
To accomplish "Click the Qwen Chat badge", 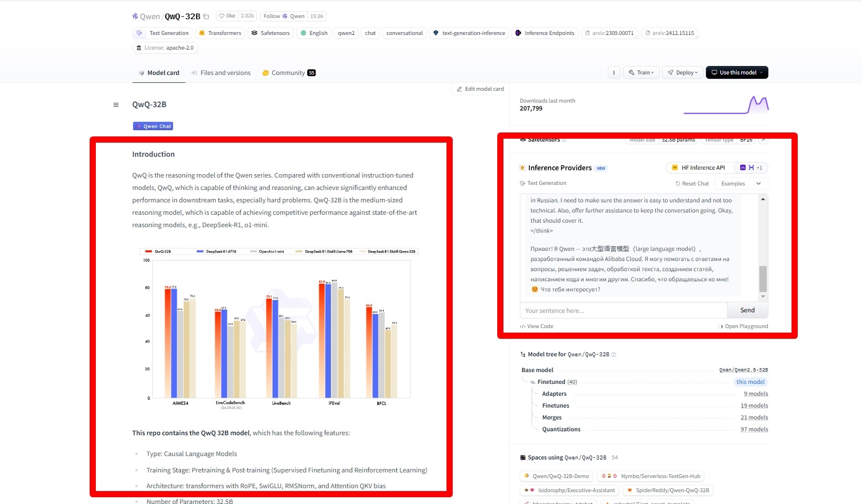I will [153, 126].
